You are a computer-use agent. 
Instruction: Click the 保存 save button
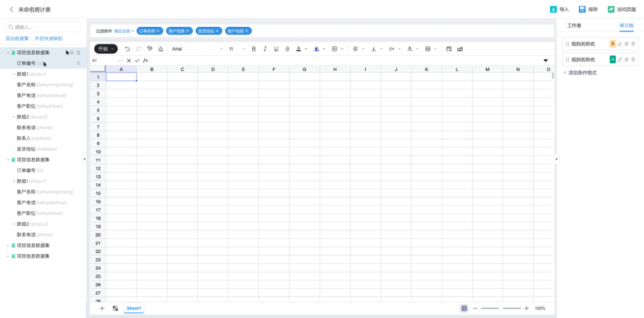click(588, 10)
